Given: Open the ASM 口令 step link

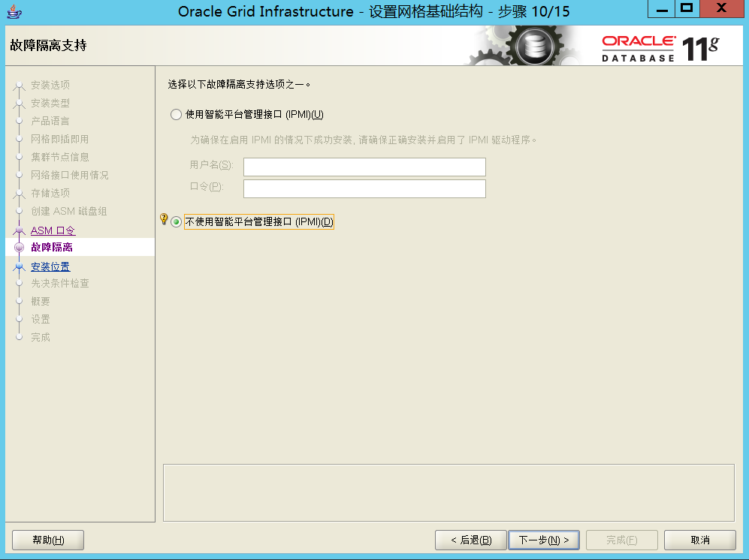Looking at the screenshot, I should (53, 230).
